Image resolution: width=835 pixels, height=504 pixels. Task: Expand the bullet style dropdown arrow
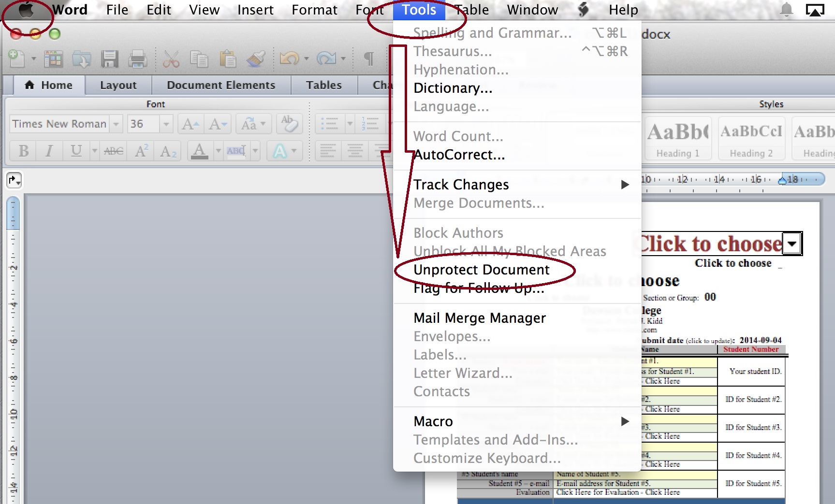tap(350, 124)
